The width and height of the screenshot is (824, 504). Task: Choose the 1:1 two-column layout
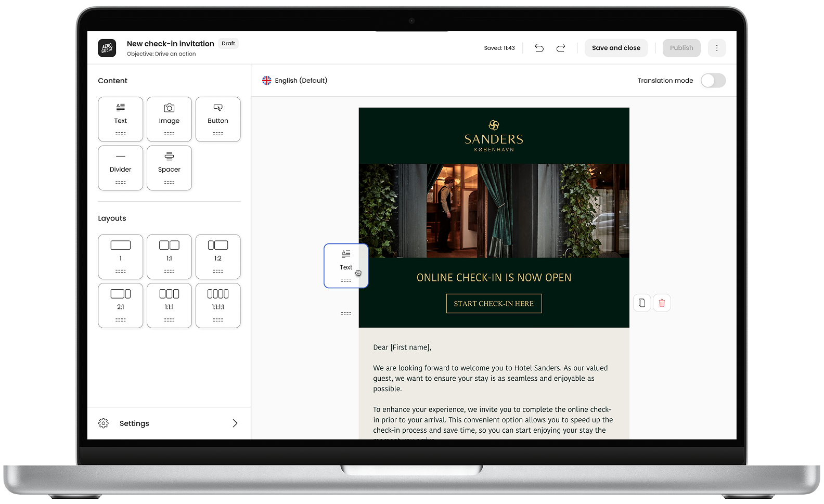coord(169,257)
